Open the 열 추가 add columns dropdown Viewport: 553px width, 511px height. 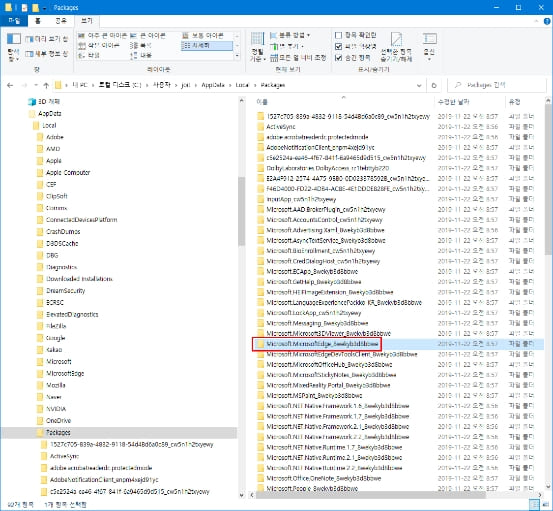click(287, 47)
